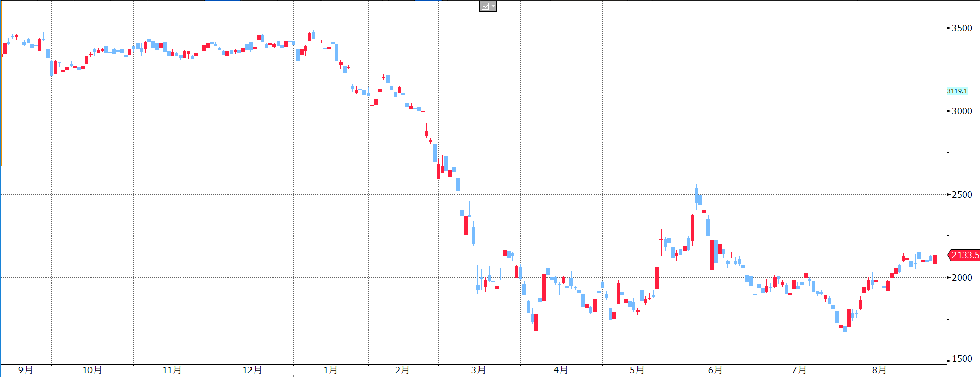Click the line chart type icon
The height and width of the screenshot is (377, 980).
[485, 6]
